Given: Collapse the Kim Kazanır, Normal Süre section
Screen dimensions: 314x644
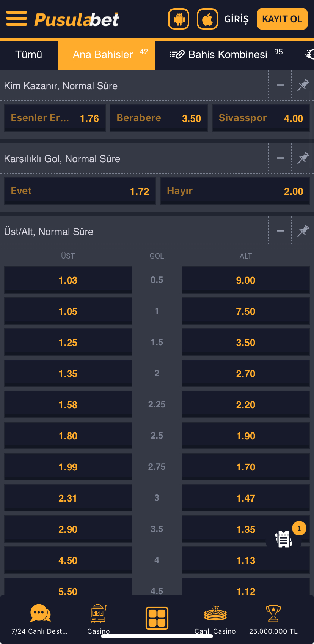Looking at the screenshot, I should pos(281,85).
